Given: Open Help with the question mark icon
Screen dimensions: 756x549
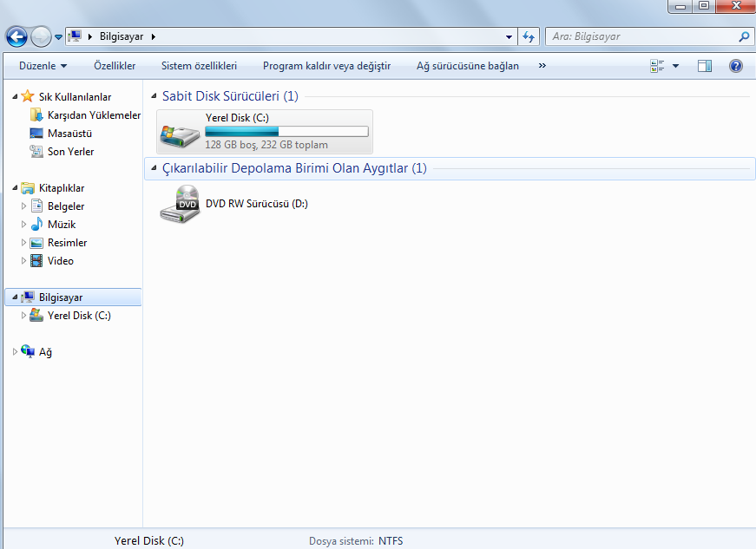Looking at the screenshot, I should click(736, 66).
